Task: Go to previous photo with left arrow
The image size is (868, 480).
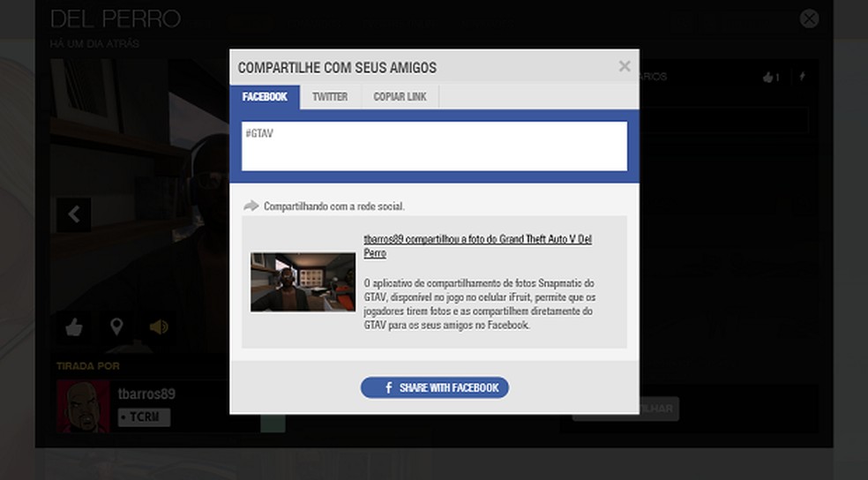Action: pyautogui.click(x=73, y=214)
